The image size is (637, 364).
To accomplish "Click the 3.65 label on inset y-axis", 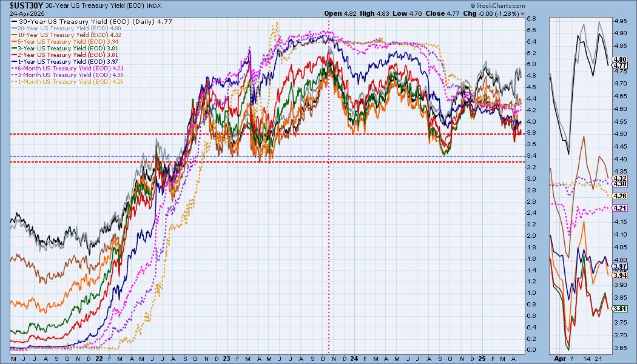I will 621,348.
